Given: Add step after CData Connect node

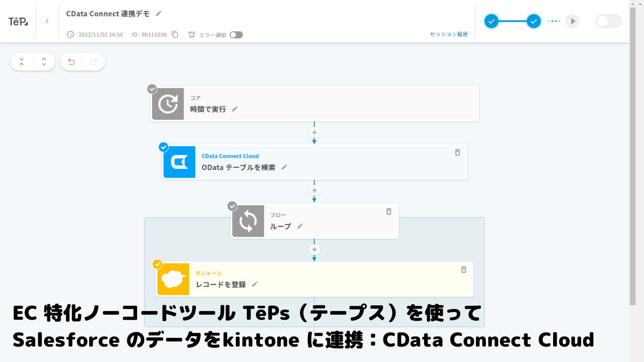Looking at the screenshot, I should click(x=314, y=191).
